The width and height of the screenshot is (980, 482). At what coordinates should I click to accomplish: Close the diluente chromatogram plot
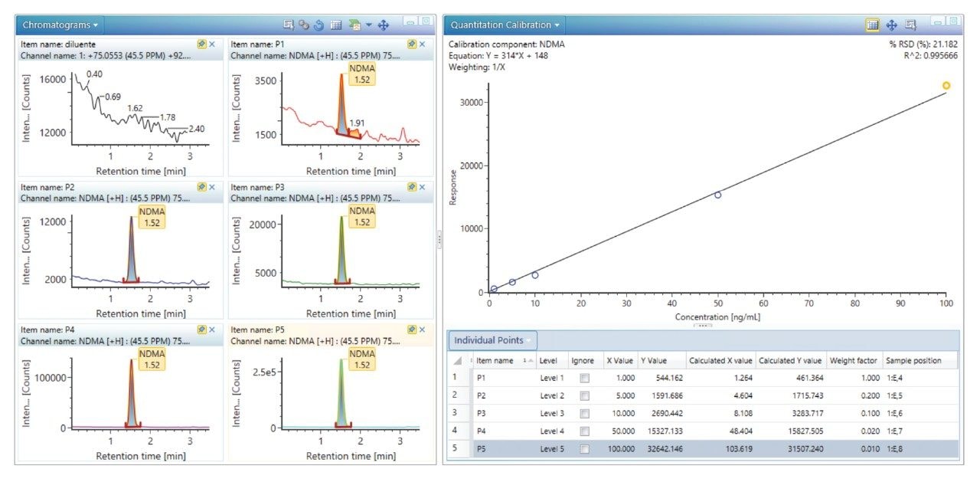(212, 44)
